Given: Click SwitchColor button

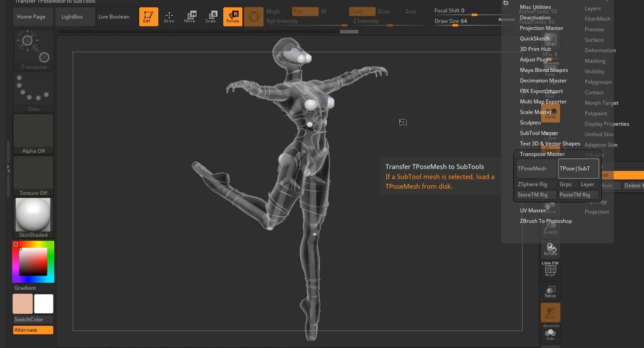Looking at the screenshot, I should 34,319.
